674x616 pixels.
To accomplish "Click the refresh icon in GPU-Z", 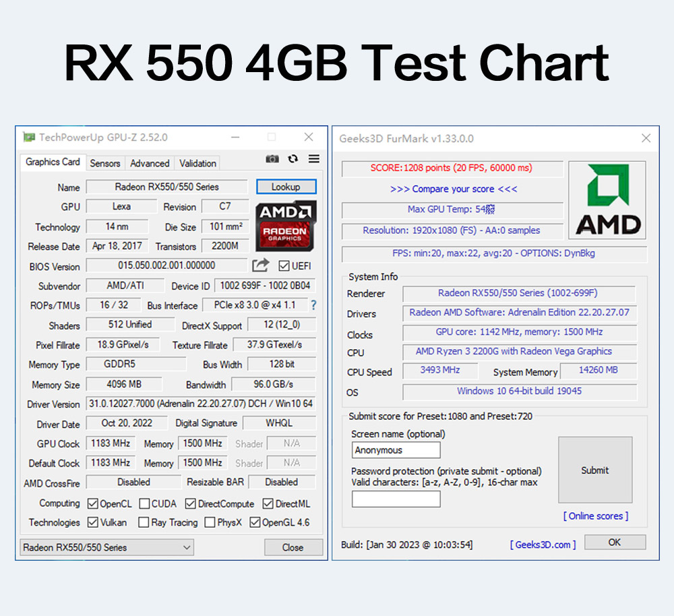I will click(293, 158).
